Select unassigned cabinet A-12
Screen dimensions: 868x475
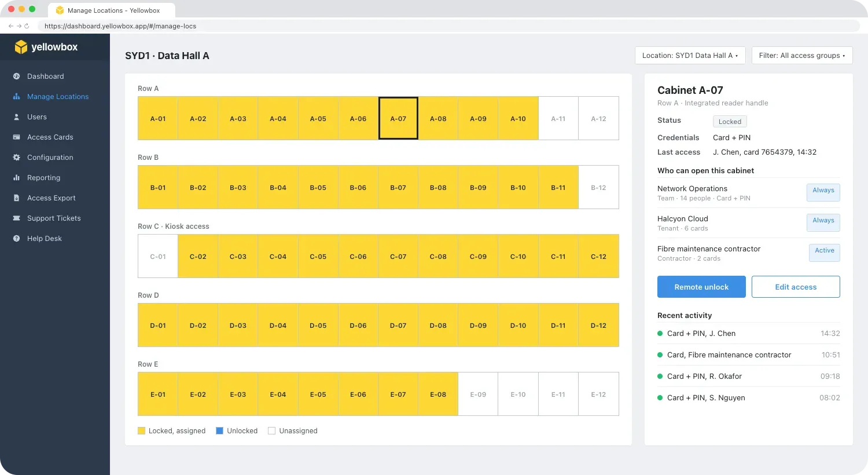[x=598, y=118]
